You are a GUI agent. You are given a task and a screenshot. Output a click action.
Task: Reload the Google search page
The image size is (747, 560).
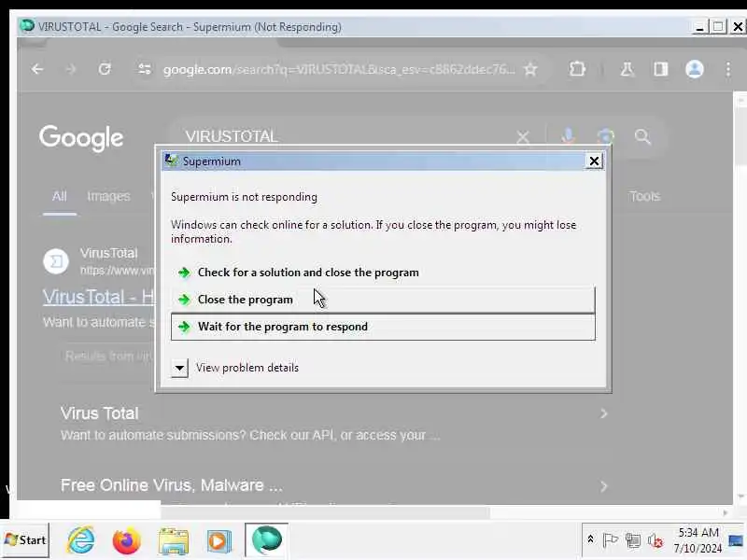point(105,69)
